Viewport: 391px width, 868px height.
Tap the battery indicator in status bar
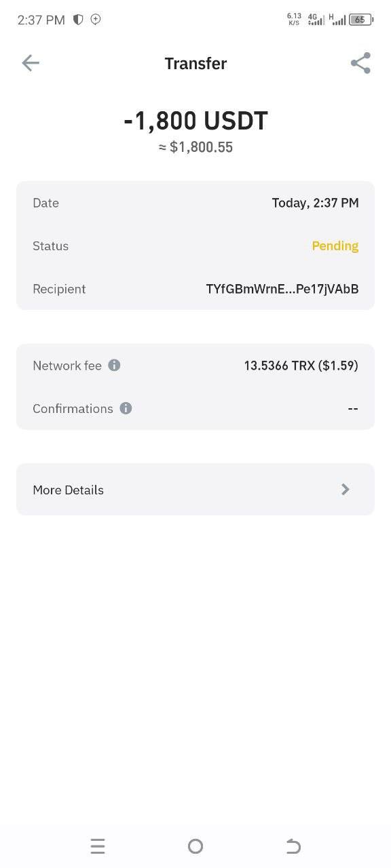361,20
